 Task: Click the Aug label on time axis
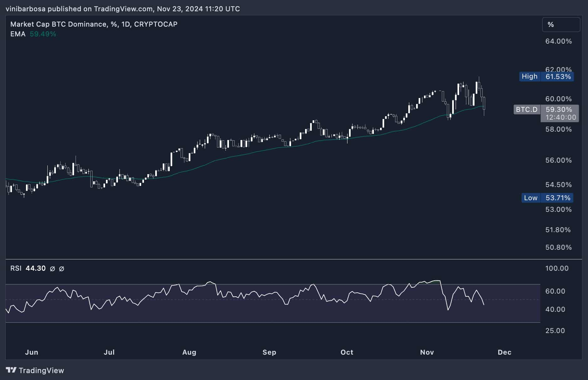coord(189,352)
